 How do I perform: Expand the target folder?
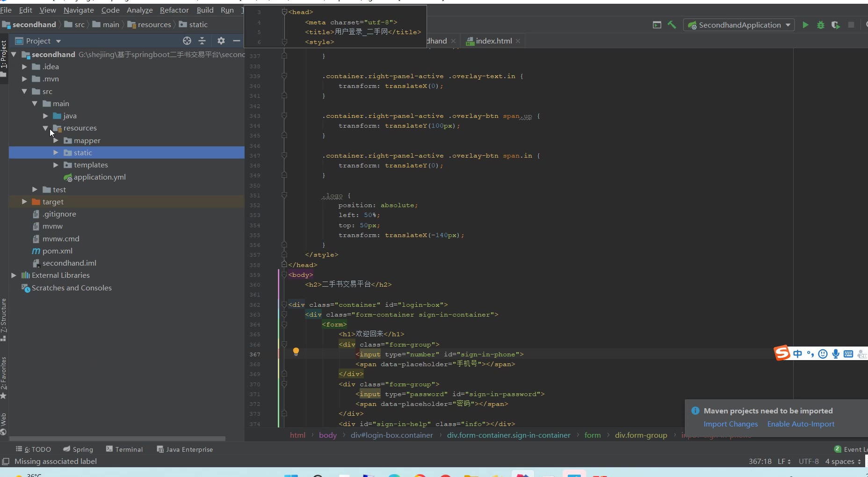24,202
